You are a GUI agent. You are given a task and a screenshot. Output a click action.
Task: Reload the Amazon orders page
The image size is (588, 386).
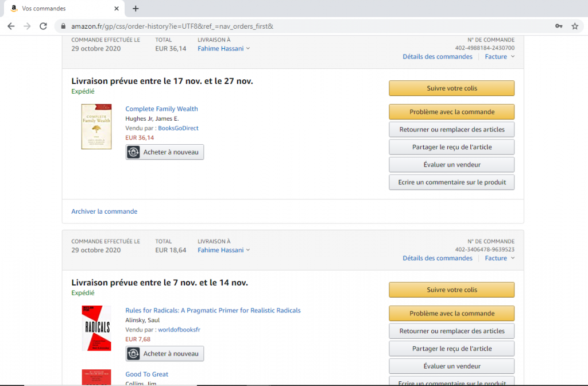click(x=43, y=26)
